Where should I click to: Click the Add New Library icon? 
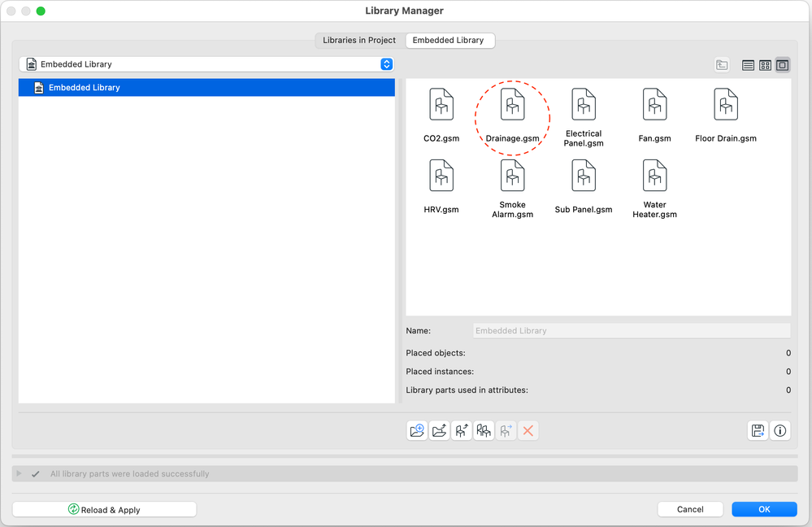[x=417, y=430]
